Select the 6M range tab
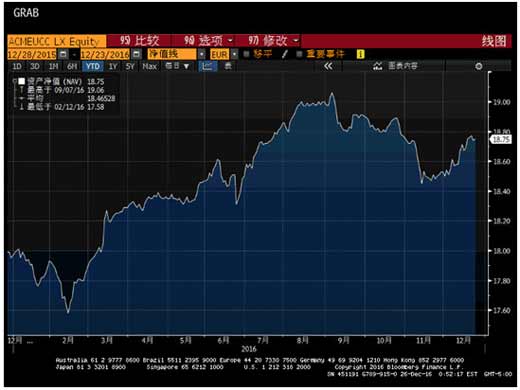Screen dimensions: 520x390 click(72, 66)
